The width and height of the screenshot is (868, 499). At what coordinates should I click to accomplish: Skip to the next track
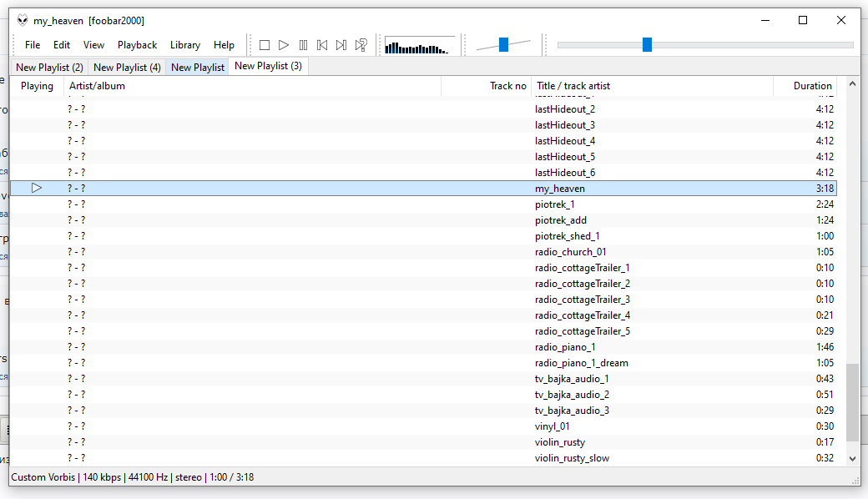click(x=341, y=45)
